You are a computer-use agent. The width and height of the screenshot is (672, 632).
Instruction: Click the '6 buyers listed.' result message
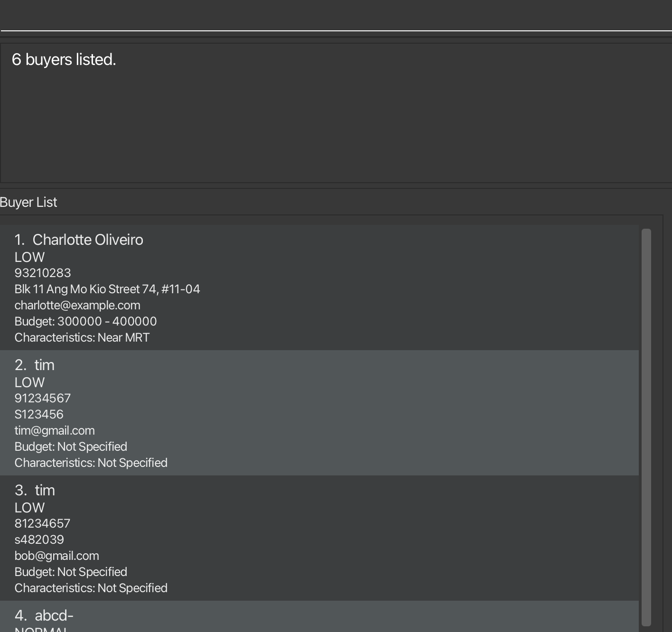[x=64, y=60]
